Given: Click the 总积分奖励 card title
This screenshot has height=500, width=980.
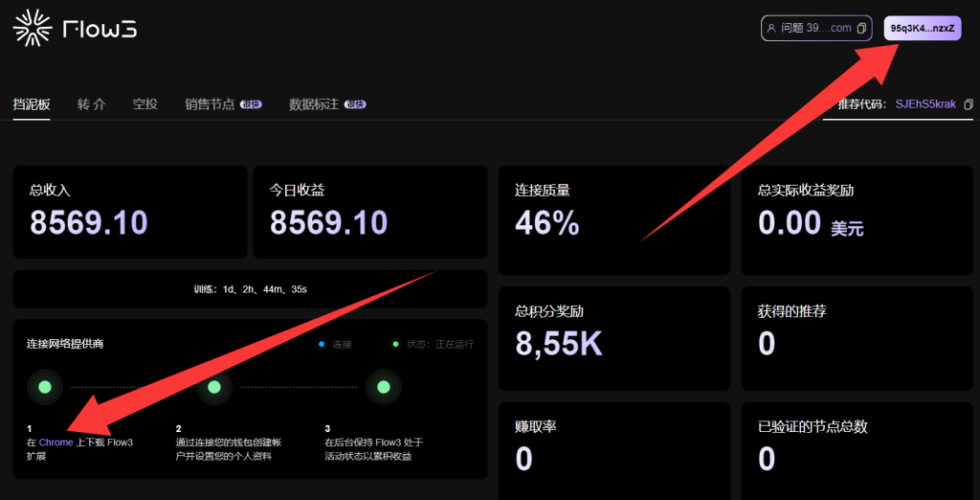Looking at the screenshot, I should click(549, 311).
